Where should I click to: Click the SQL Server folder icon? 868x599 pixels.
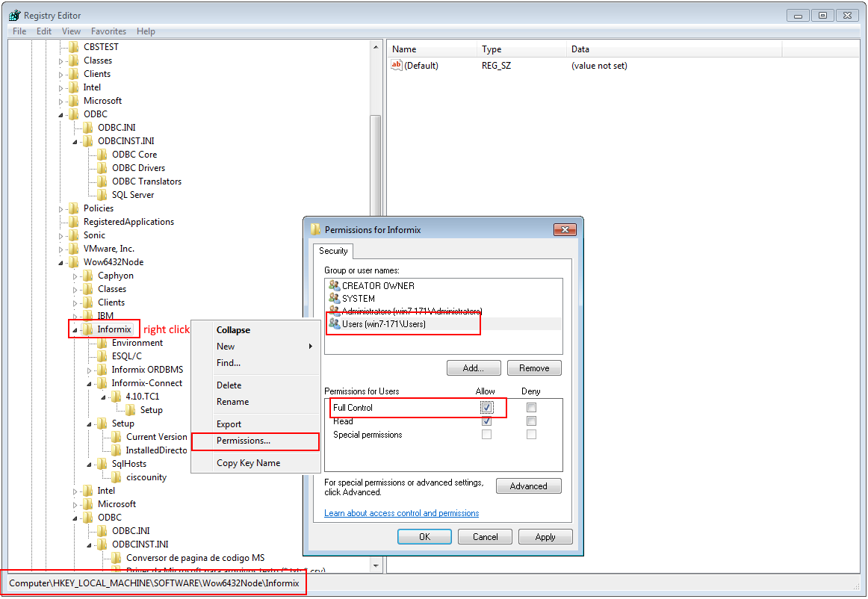tap(102, 195)
